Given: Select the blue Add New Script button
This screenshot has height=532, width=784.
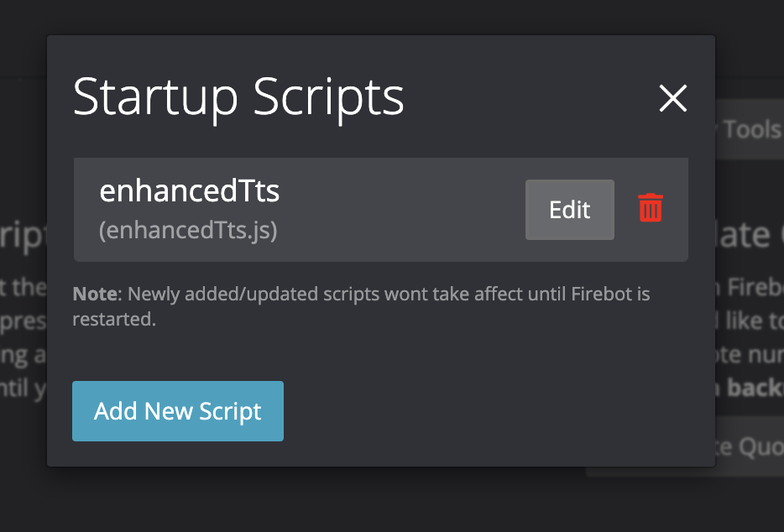Looking at the screenshot, I should click(x=177, y=411).
